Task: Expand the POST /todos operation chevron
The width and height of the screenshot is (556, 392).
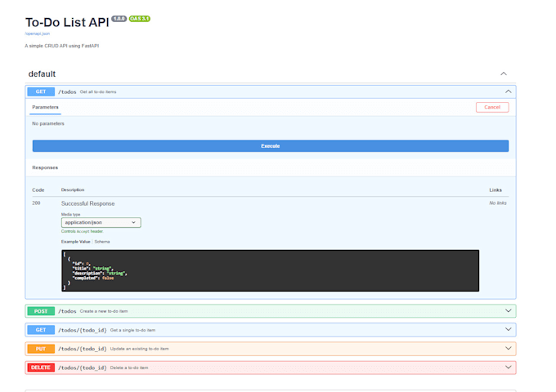Action: 508,310
